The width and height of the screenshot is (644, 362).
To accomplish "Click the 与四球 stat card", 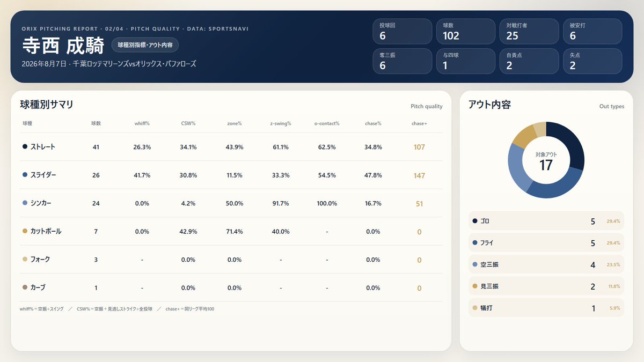I will [x=465, y=61].
